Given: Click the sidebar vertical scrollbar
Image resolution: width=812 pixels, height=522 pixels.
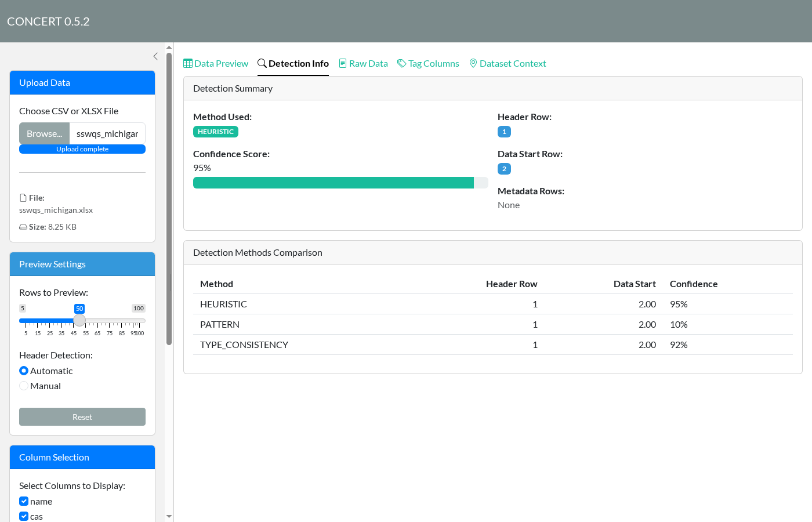Looking at the screenshot, I should click(169, 199).
